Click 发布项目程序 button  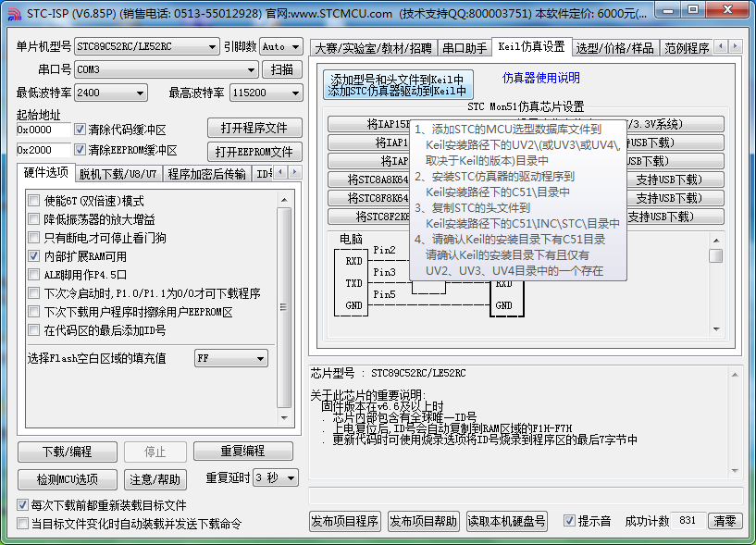point(345,521)
